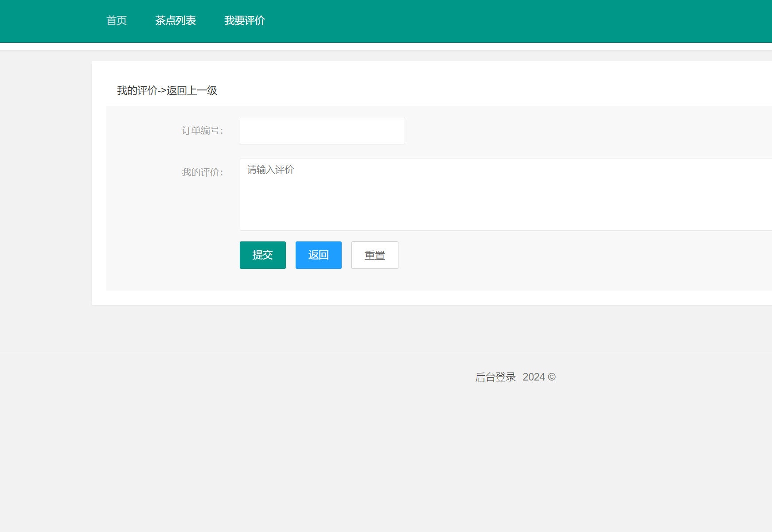Go to the 茶点列表 page
The height and width of the screenshot is (532, 772).
pos(175,21)
